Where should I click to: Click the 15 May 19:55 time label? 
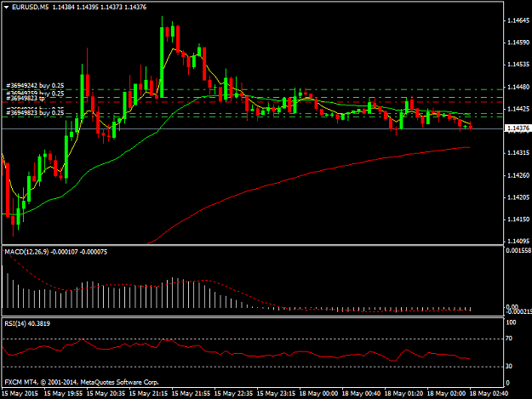click(x=64, y=394)
